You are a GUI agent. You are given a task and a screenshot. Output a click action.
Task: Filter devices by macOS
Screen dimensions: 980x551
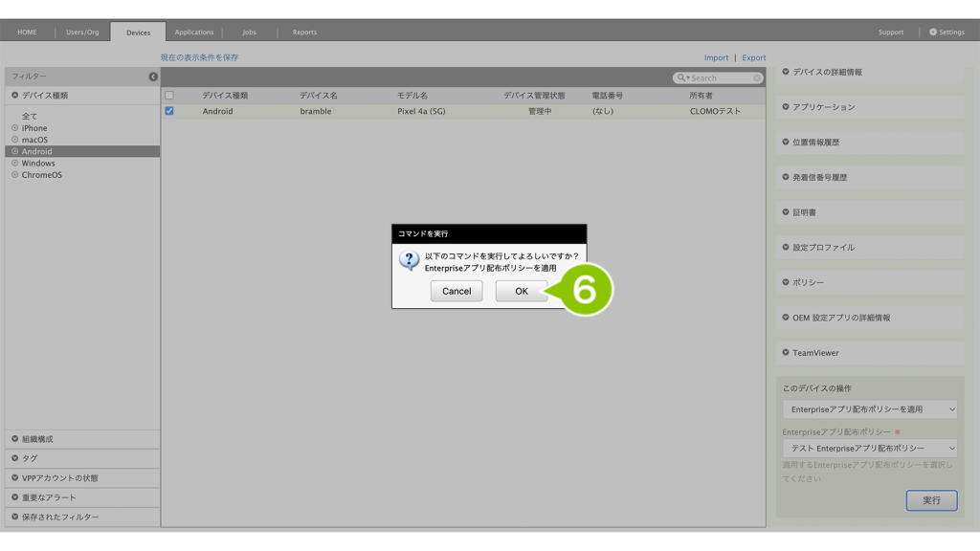pyautogui.click(x=34, y=140)
